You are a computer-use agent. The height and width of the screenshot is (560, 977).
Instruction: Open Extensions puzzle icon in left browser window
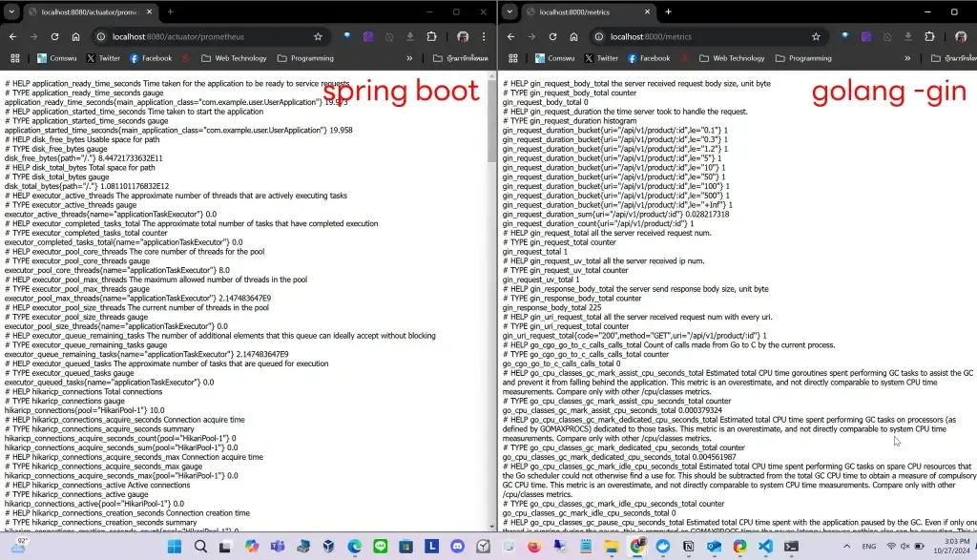pos(431,37)
